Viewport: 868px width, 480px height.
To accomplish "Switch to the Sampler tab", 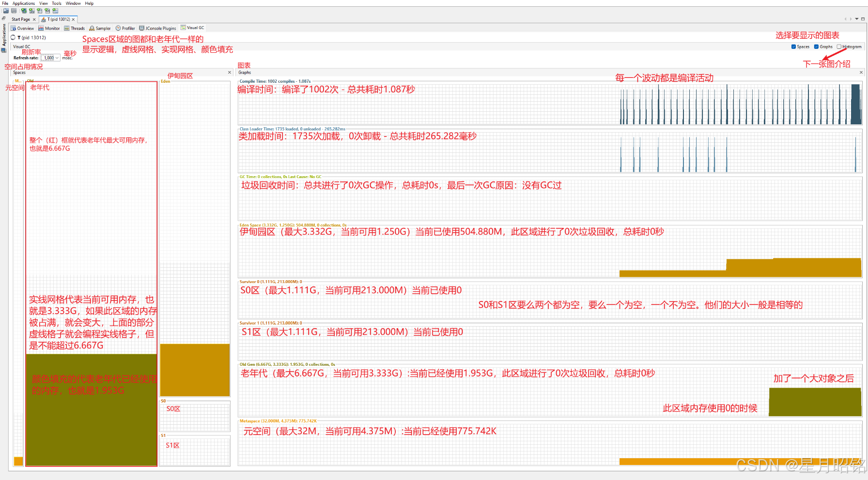I will [x=100, y=28].
